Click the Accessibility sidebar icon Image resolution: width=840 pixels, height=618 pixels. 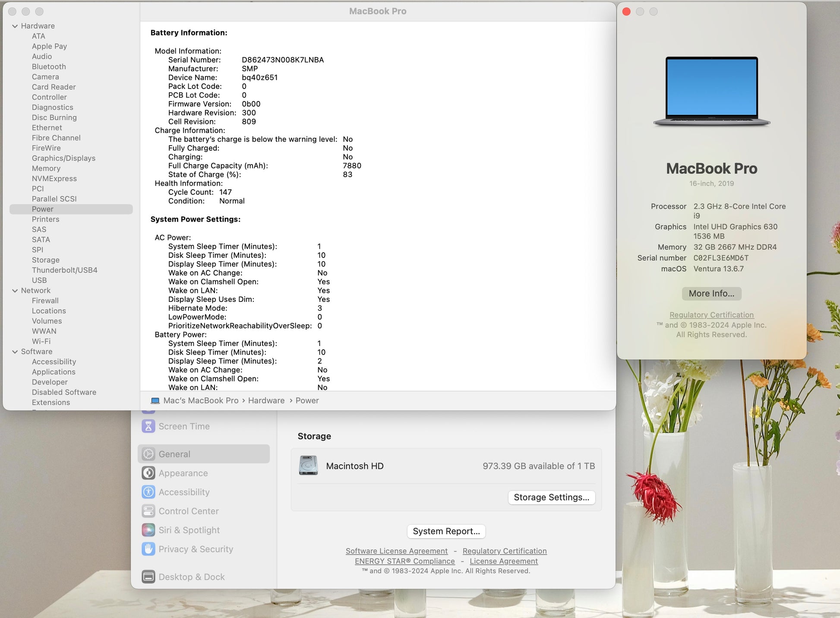tap(148, 492)
